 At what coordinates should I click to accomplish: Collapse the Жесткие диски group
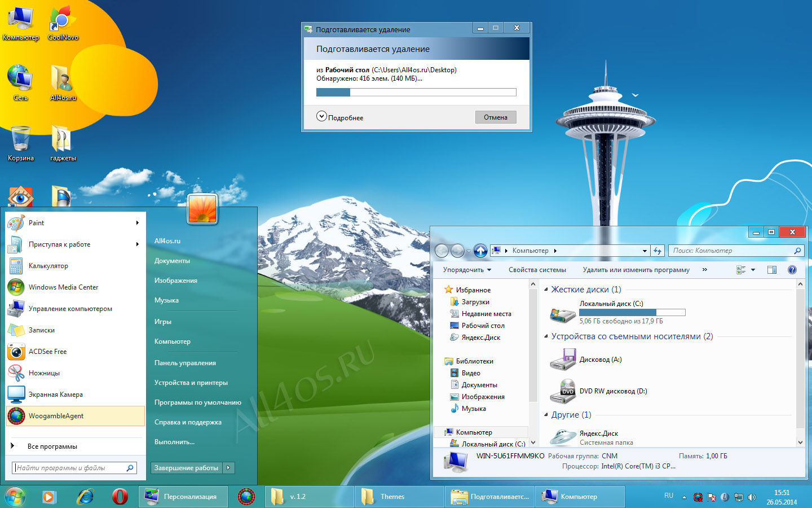[x=546, y=290]
